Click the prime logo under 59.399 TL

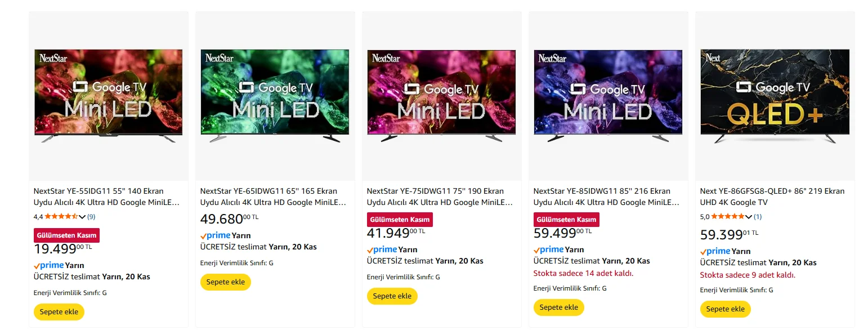click(x=715, y=251)
